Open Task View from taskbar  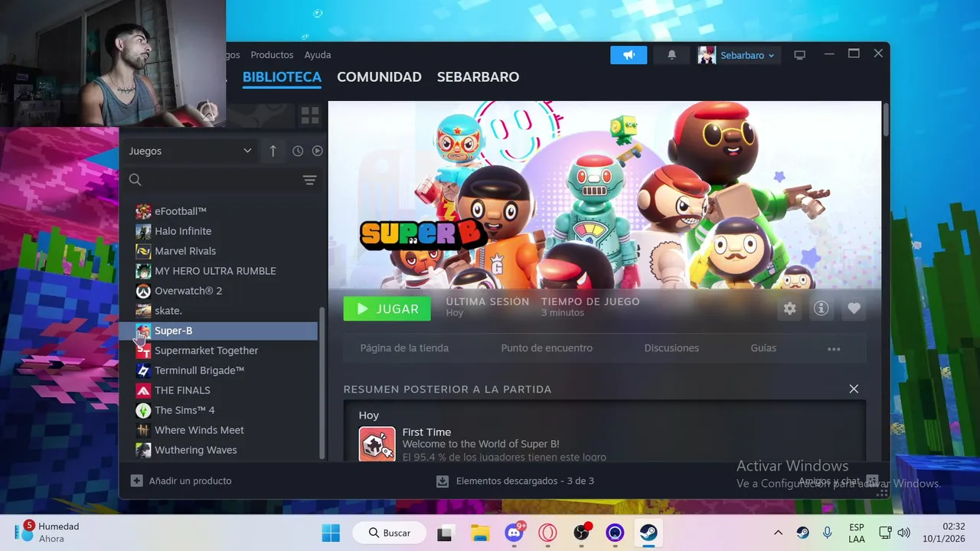click(x=446, y=533)
